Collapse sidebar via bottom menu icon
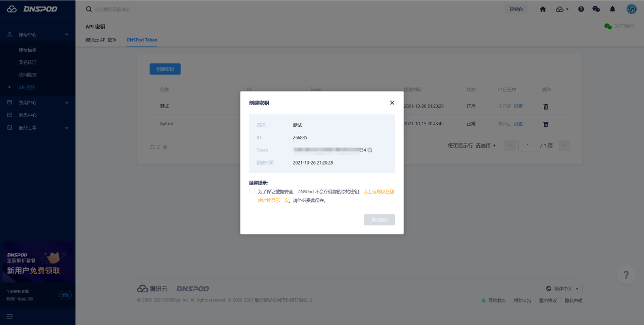644x325 pixels. click(10, 316)
